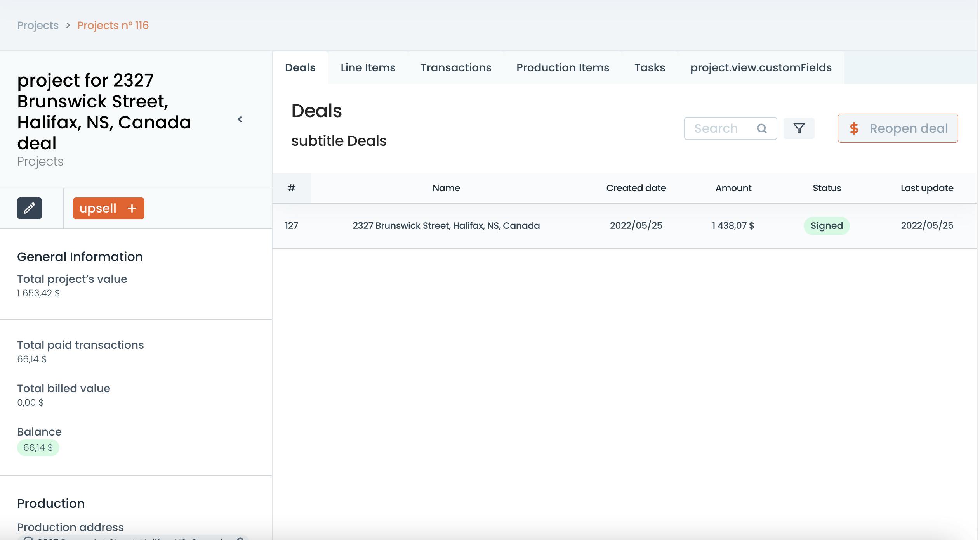980x540 pixels.
Task: Click the # column header
Action: pyautogui.click(x=291, y=188)
